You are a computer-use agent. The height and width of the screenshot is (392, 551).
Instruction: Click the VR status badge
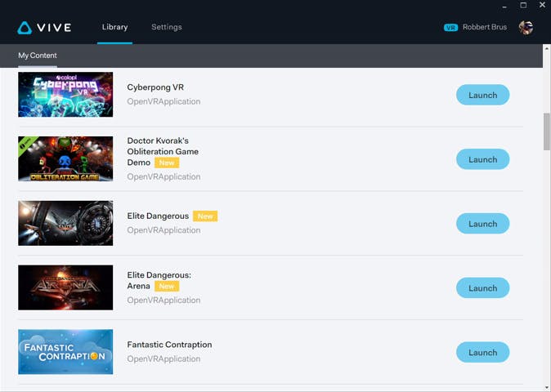(450, 28)
